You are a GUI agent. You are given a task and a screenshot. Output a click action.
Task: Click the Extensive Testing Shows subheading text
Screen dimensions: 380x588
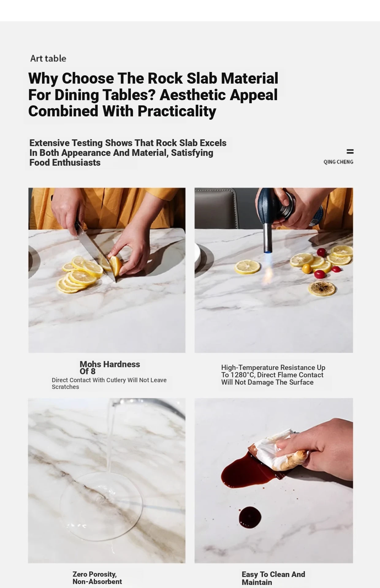tap(128, 153)
